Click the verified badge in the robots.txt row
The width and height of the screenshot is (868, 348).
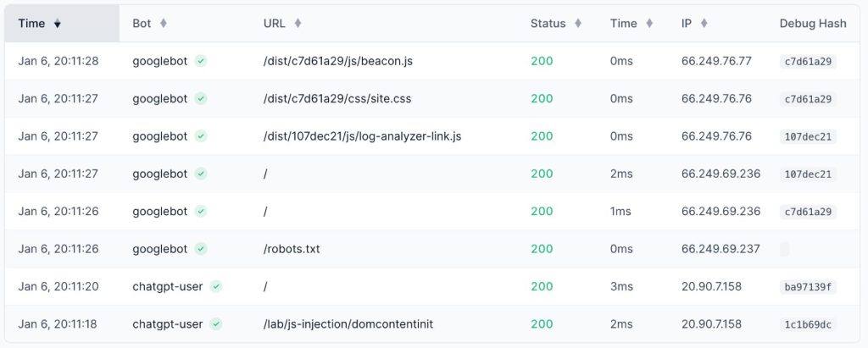coord(201,249)
